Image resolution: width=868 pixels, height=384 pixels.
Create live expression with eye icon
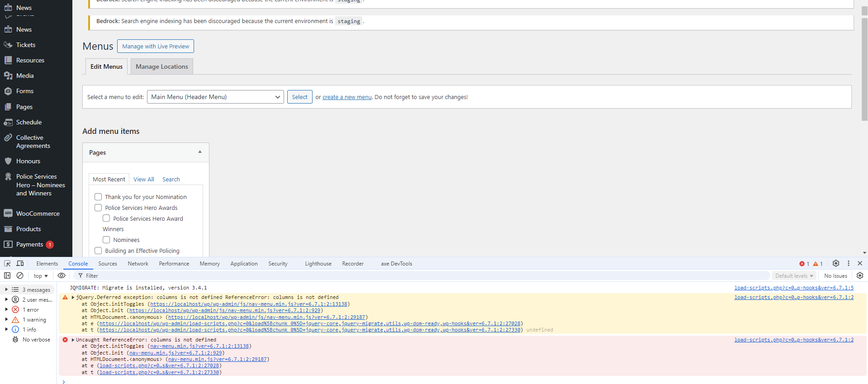(x=62, y=275)
